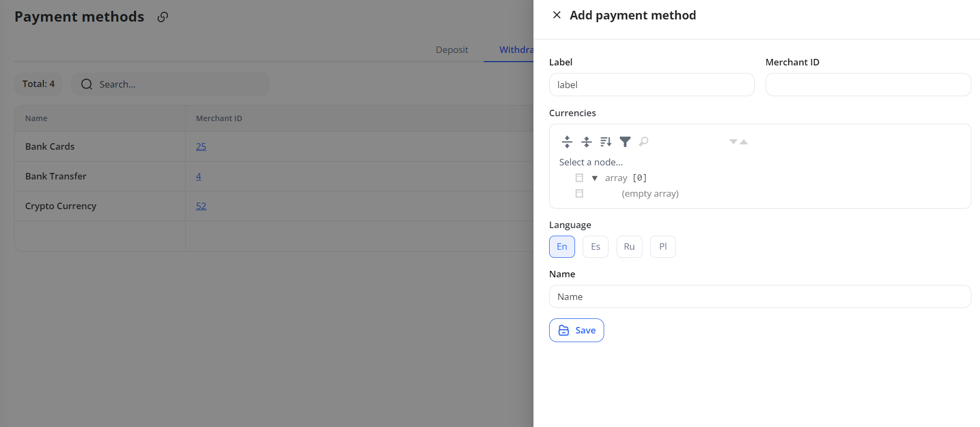
Task: Open the action menu square beside array node
Action: (579, 178)
